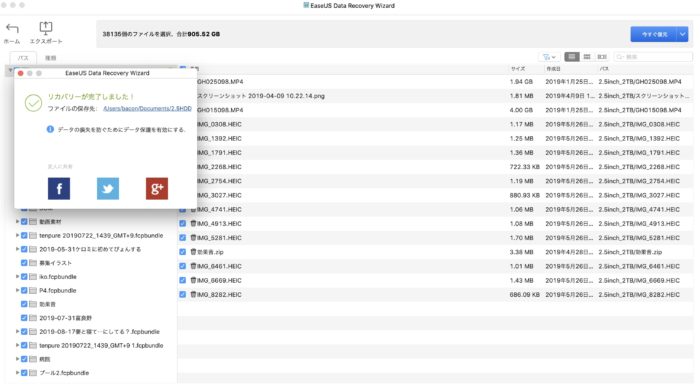Sort by サイズ column header
This screenshot has height=392, width=700.
pyautogui.click(x=518, y=69)
